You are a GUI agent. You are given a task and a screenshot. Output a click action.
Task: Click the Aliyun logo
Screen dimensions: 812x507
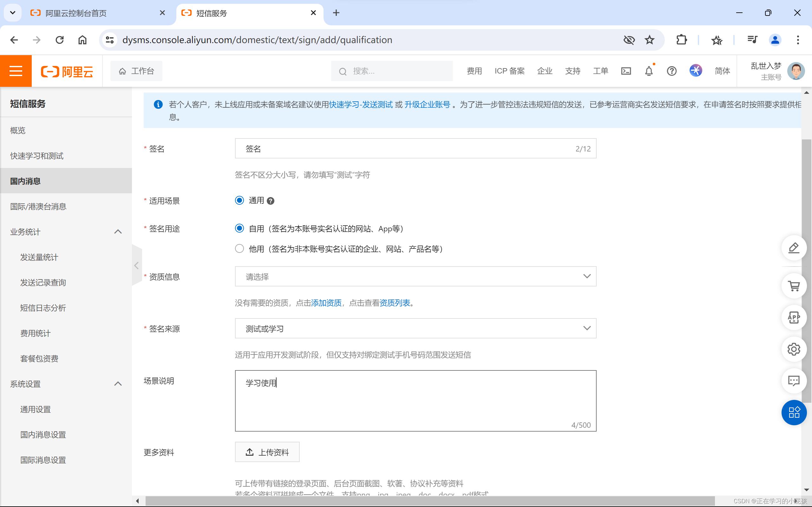67,71
